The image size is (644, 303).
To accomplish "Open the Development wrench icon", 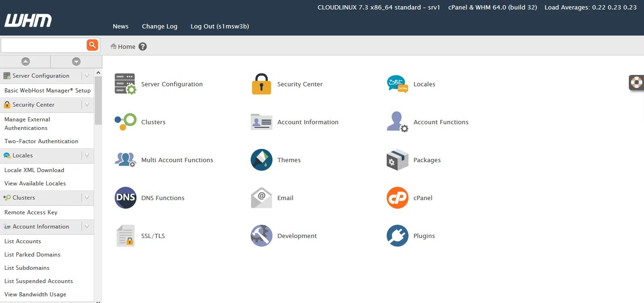I will (x=261, y=236).
